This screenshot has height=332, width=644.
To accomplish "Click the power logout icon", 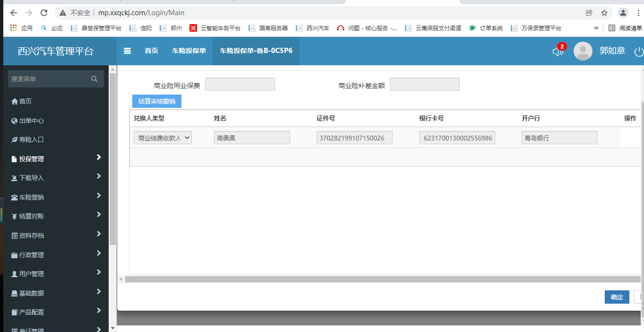I will tap(638, 52).
